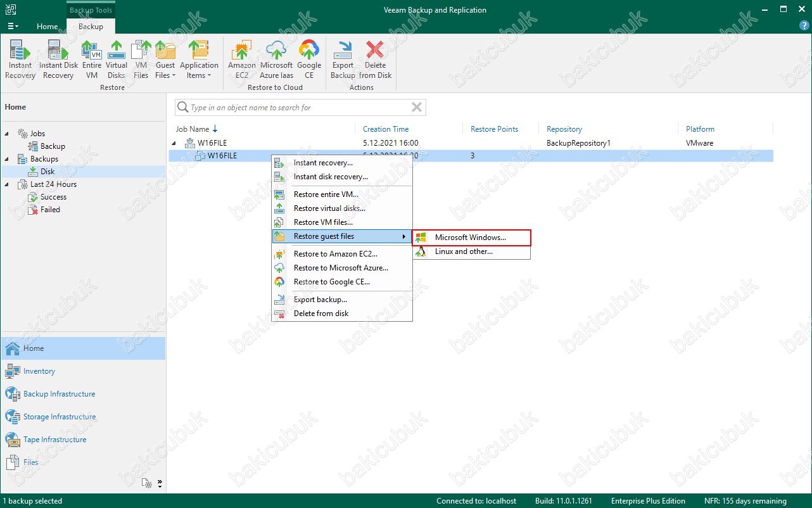Click the Instant Recovery ribbon icon
The image size is (812, 508).
coord(20,60)
